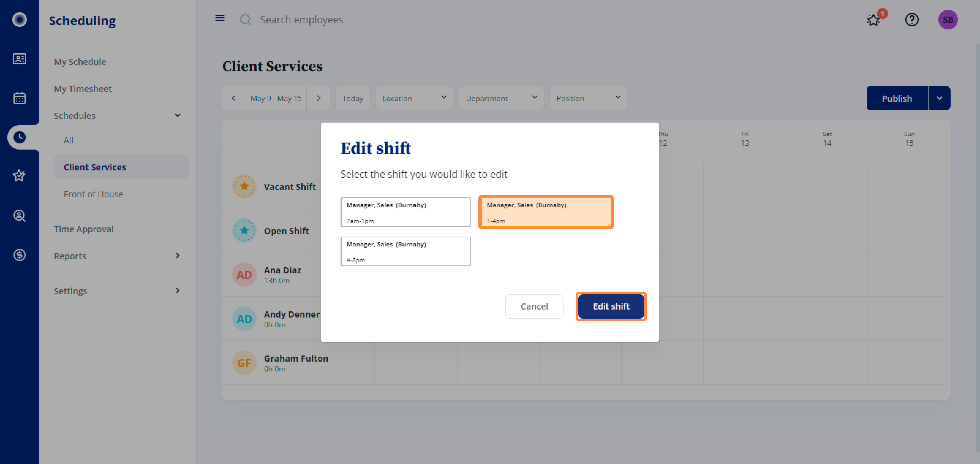Go to next week arrow
Image resolution: width=980 pixels, height=464 pixels.
(318, 98)
